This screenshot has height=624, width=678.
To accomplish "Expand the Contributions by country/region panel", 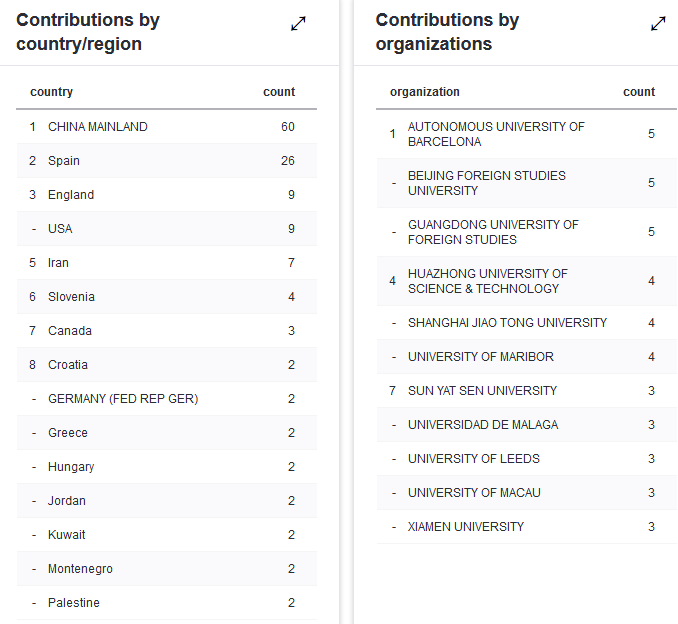I will pos(298,24).
